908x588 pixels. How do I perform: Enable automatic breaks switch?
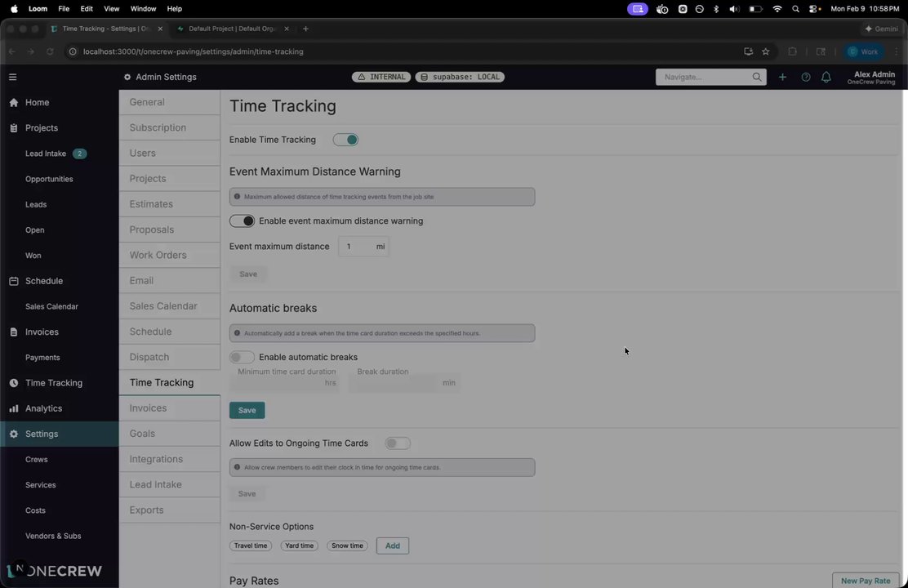click(x=242, y=357)
